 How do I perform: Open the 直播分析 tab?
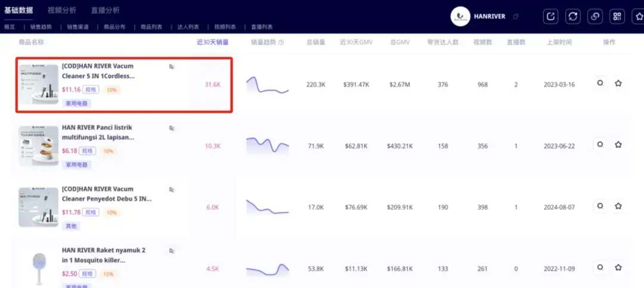point(106,10)
